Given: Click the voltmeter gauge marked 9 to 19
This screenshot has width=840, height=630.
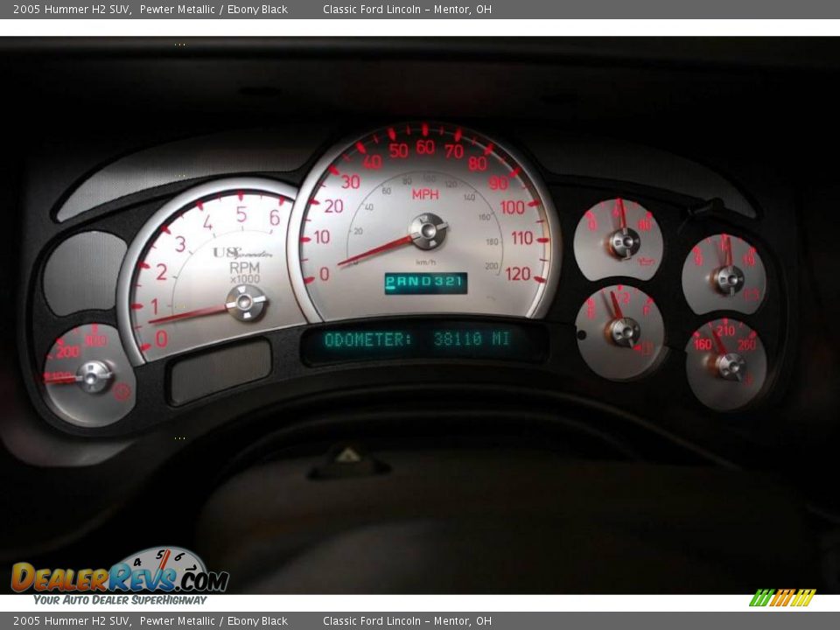Looking at the screenshot, I should pyautogui.click(x=724, y=275).
